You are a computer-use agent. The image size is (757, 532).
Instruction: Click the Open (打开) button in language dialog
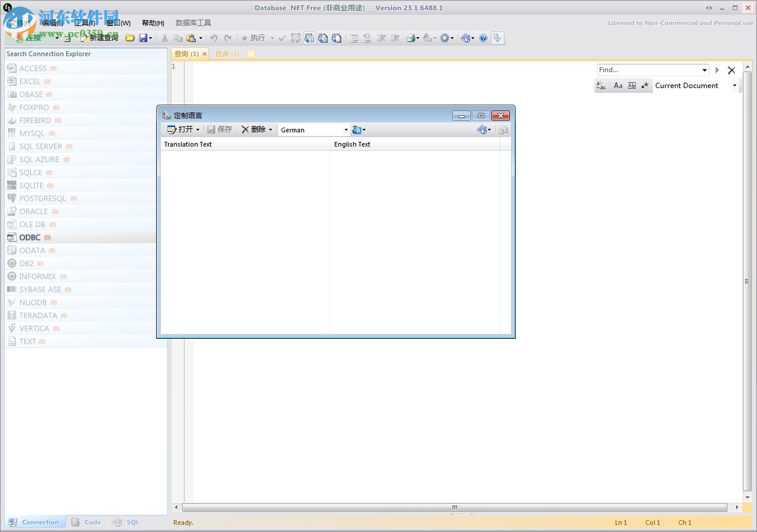pyautogui.click(x=180, y=129)
